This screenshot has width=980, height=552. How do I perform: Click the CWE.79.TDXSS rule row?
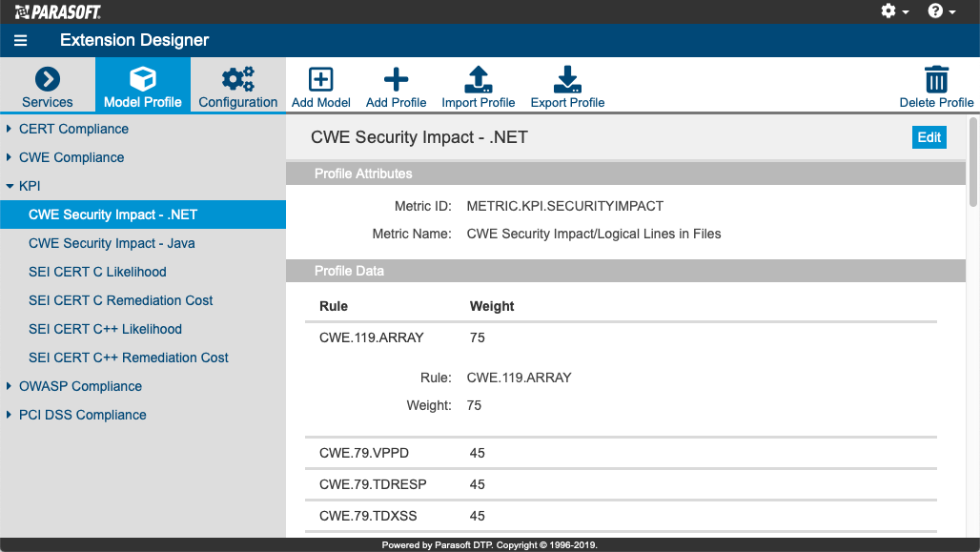point(621,516)
